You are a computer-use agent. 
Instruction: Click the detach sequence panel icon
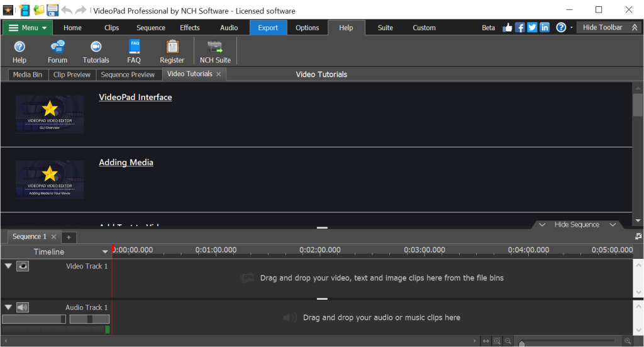tap(638, 236)
